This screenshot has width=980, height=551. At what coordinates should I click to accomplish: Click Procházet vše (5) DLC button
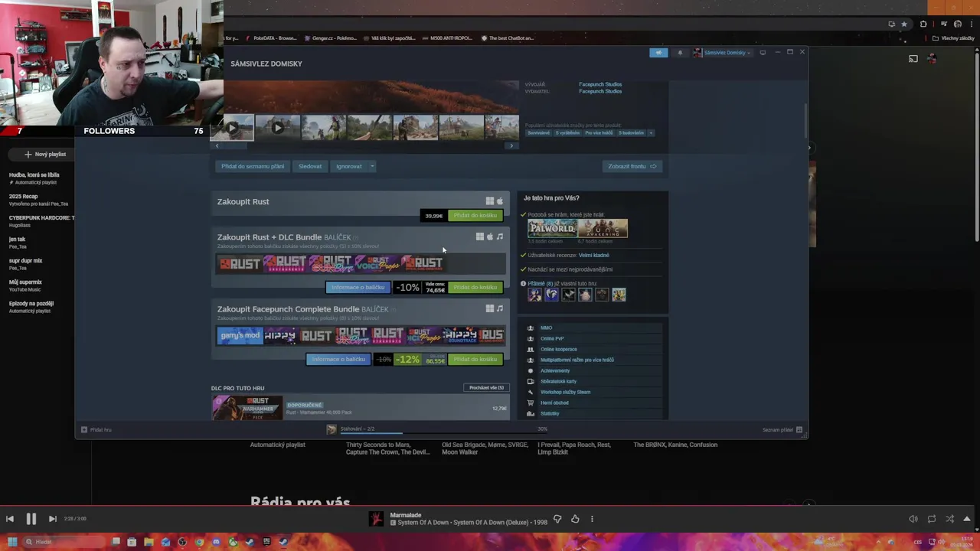point(486,388)
